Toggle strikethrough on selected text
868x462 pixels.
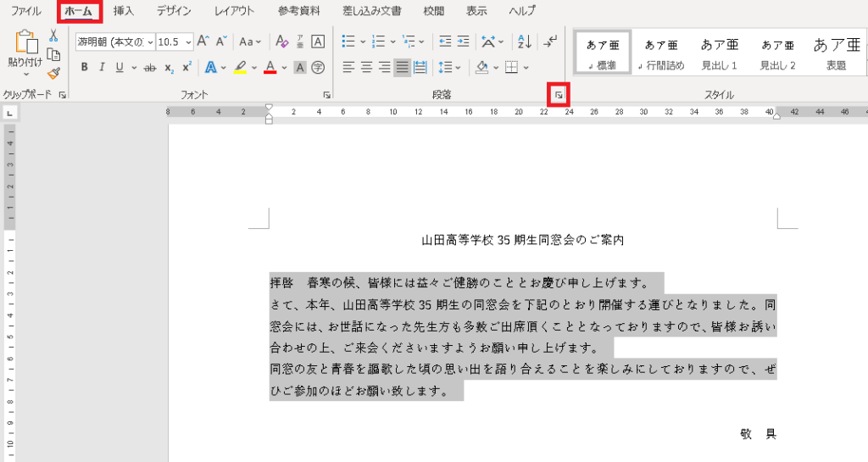(150, 68)
